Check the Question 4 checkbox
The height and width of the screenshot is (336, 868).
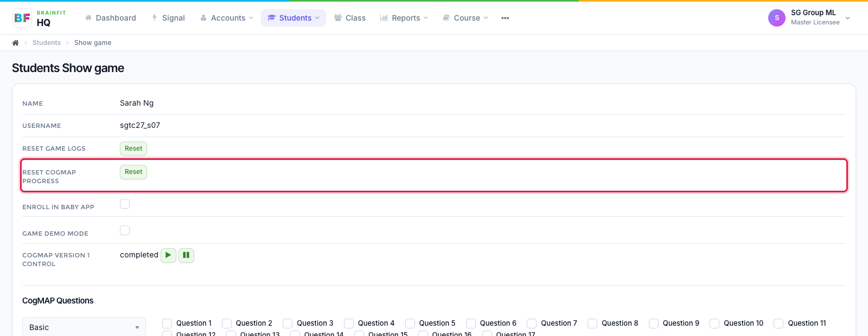[349, 324]
